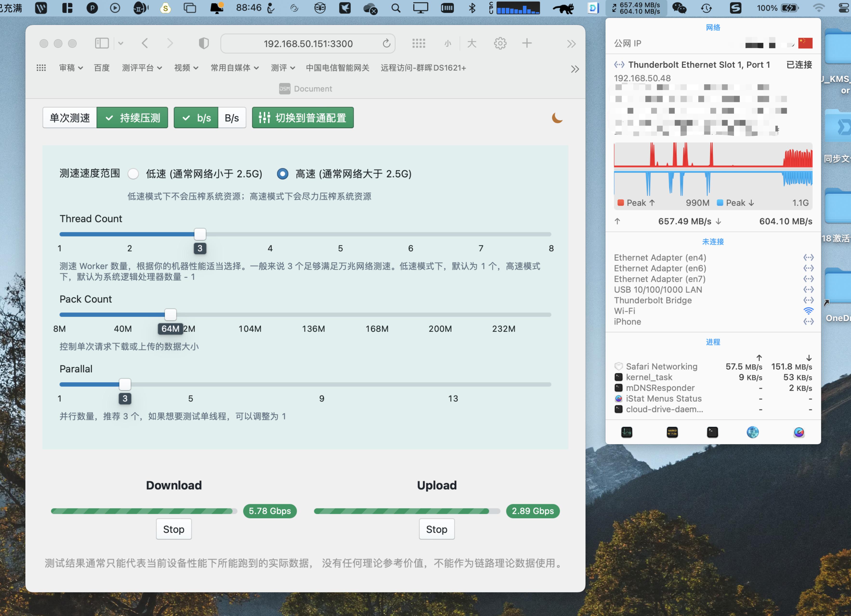This screenshot has height=616, width=851.
Task: Switch units to B/s toggle
Action: [x=231, y=118]
